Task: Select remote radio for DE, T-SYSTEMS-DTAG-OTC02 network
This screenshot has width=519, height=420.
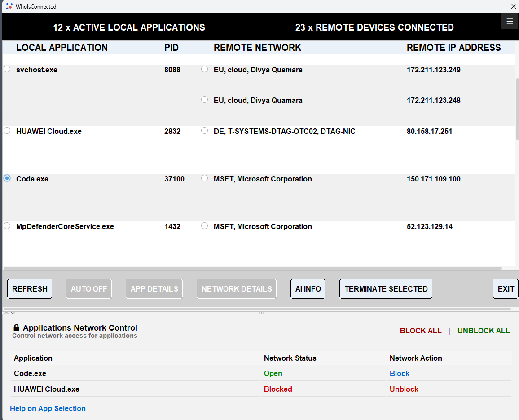Action: (205, 131)
